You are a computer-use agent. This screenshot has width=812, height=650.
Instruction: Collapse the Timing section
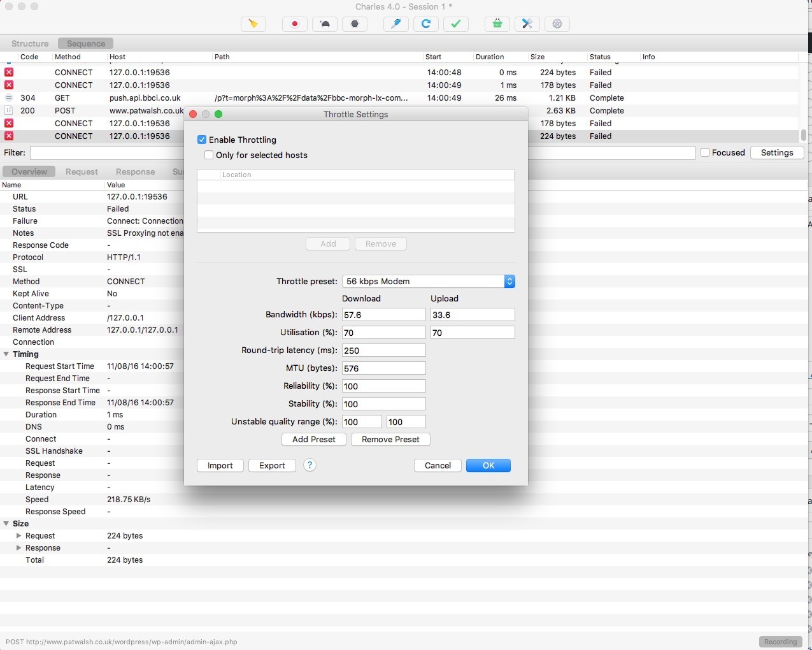click(x=6, y=354)
